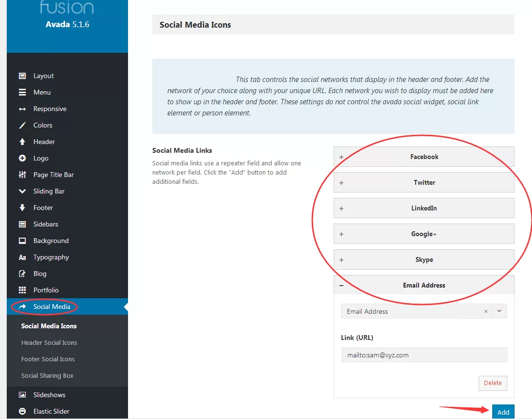The height and width of the screenshot is (419, 532).
Task: Click the Elastic Slider icon
Action: 22,412
